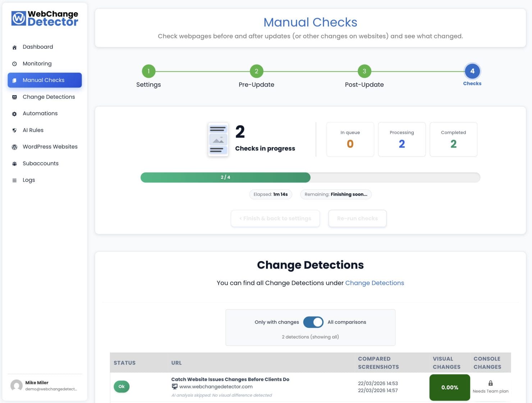Open Dashboard using the home icon

(14, 47)
